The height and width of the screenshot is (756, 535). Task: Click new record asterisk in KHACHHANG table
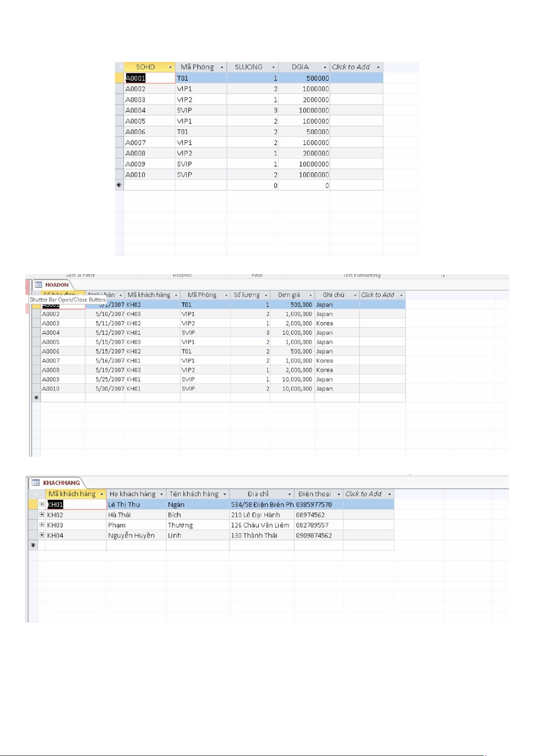[33, 546]
